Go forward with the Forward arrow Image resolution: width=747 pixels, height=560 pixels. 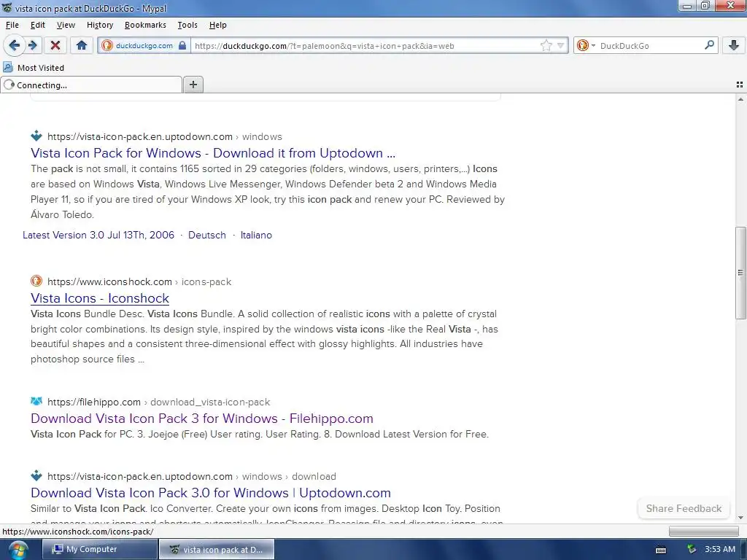(x=32, y=45)
